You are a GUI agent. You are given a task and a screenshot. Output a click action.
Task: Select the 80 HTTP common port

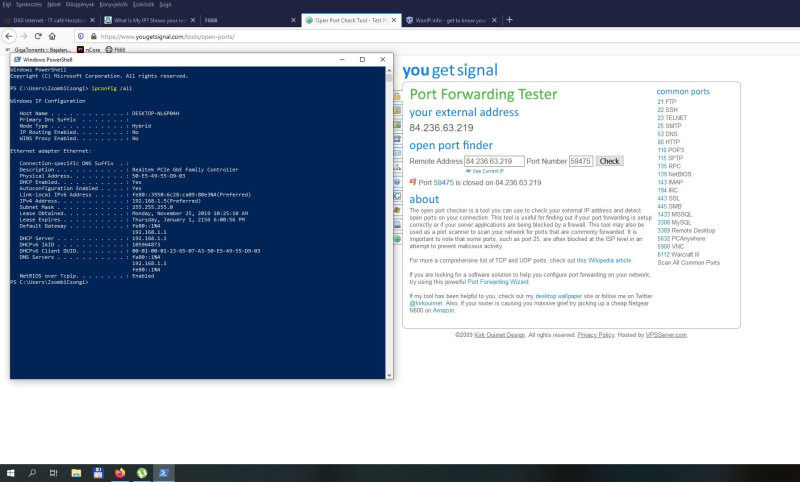668,142
